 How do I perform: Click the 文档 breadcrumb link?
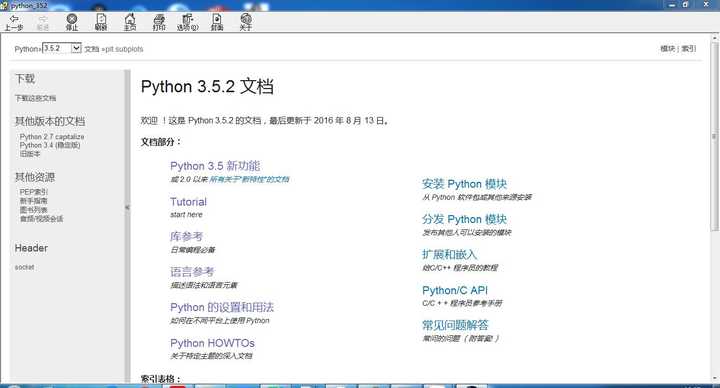coord(91,49)
